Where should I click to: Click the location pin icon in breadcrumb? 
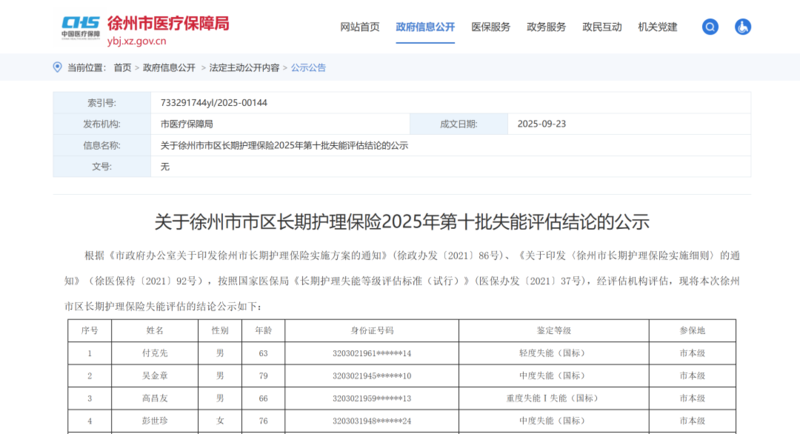57,67
